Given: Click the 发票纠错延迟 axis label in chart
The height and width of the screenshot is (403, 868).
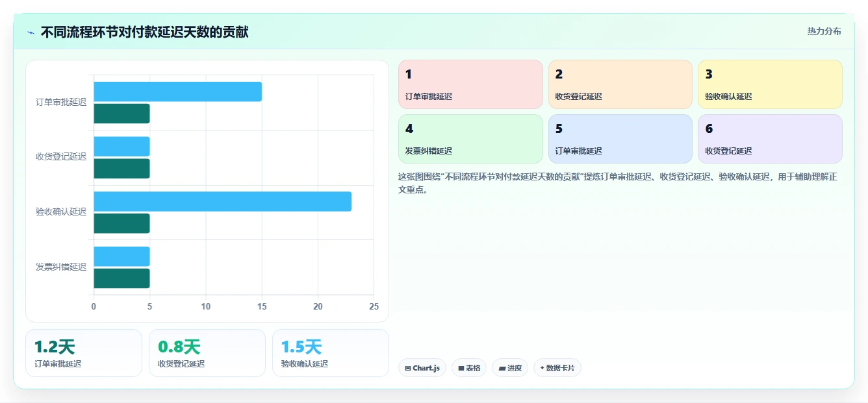Looking at the screenshot, I should pos(61,267).
